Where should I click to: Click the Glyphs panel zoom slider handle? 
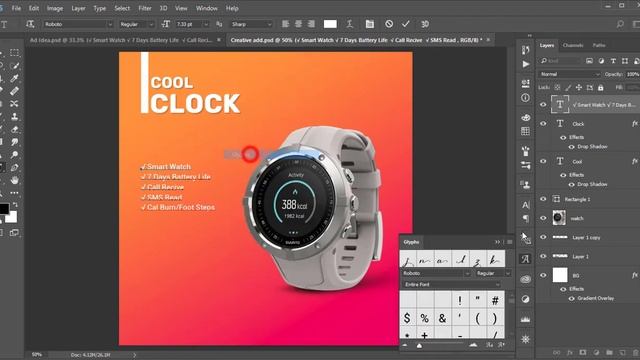(419, 346)
